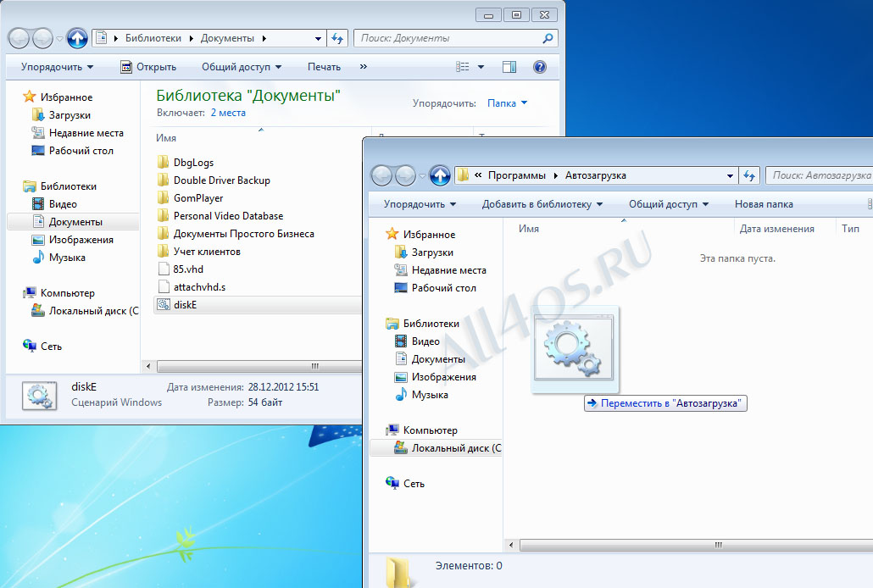Click horizontal scrollbar thumb in Автозагрузка window
The height and width of the screenshot is (588, 873).
697,545
